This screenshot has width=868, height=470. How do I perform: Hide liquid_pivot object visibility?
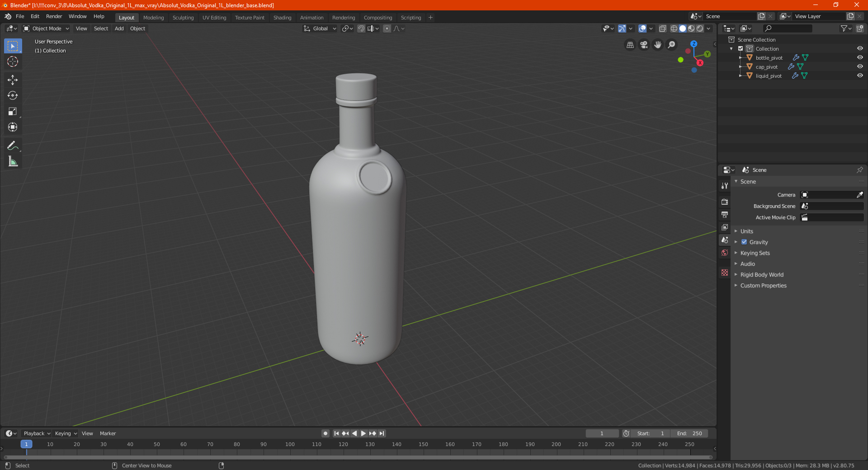click(x=859, y=75)
